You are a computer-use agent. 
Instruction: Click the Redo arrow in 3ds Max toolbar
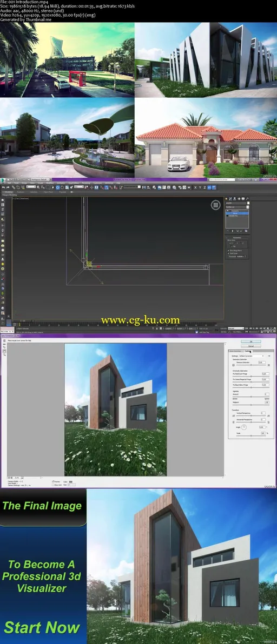[8, 187]
